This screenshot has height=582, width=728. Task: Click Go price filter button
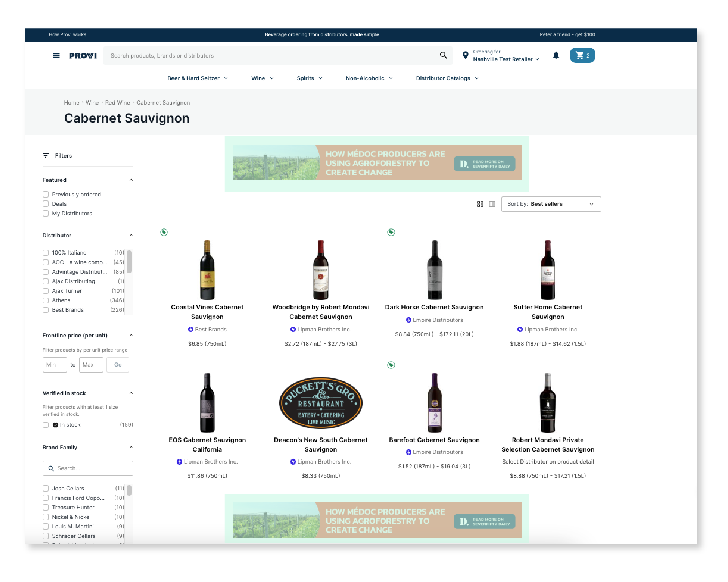pyautogui.click(x=117, y=365)
